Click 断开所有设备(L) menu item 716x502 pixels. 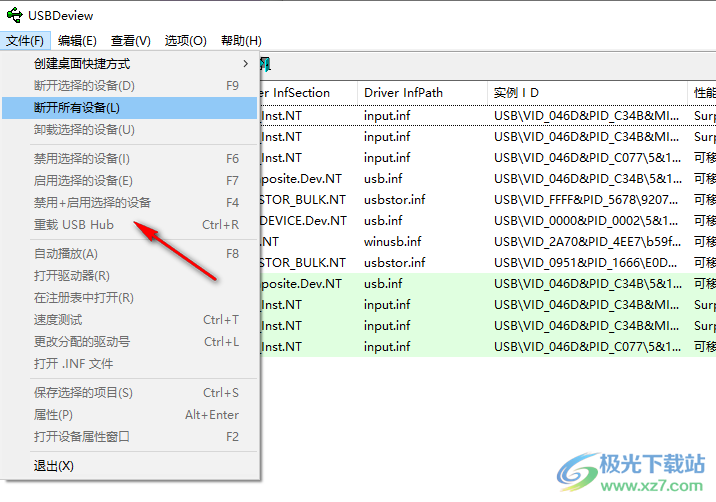click(x=130, y=108)
